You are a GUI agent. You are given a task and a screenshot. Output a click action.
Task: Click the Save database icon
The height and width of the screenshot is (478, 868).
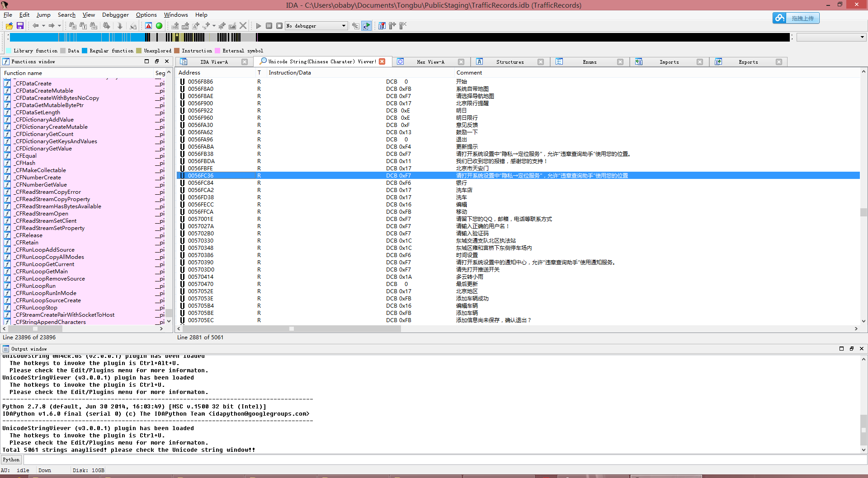pyautogui.click(x=20, y=26)
